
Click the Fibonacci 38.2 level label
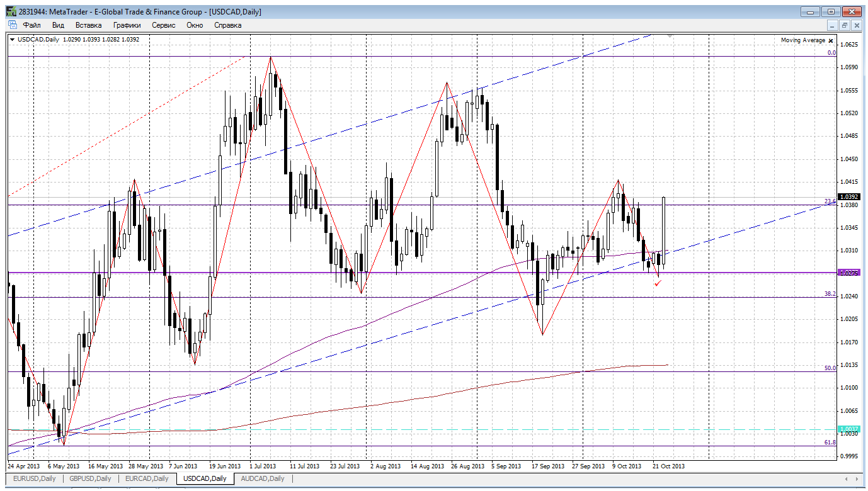pyautogui.click(x=830, y=294)
